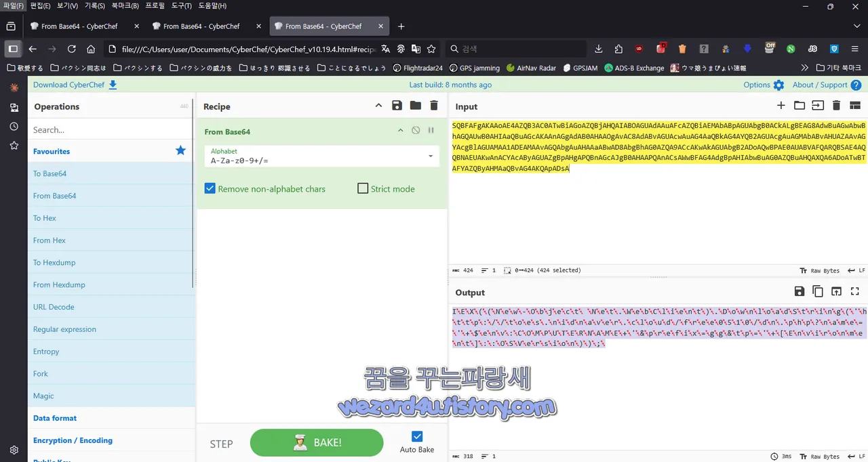Expand the Favourites category
Screen dimensions: 868x462
click(111, 151)
